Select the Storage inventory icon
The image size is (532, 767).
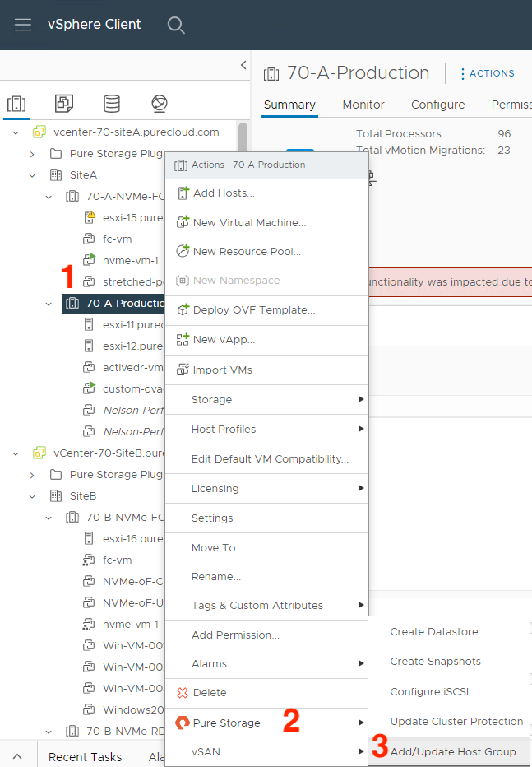click(x=111, y=104)
